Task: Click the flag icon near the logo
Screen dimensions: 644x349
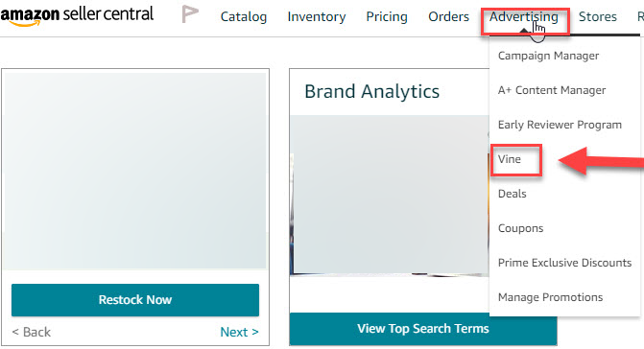Action: point(190,14)
